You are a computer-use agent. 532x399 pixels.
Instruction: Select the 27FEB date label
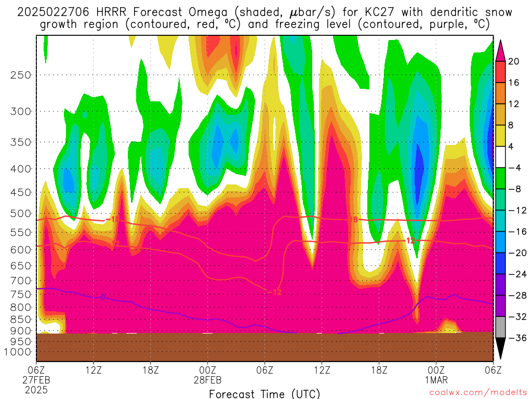coord(36,380)
